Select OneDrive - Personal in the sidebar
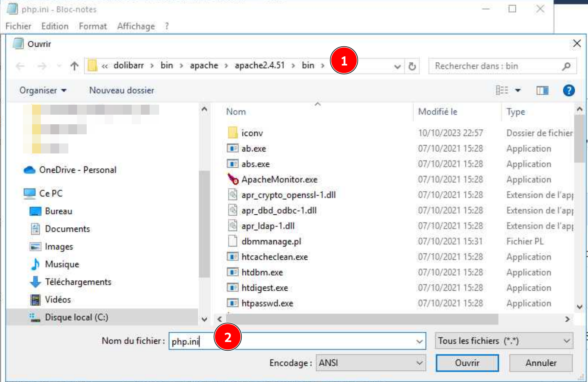This screenshot has height=382, width=588. pos(78,170)
